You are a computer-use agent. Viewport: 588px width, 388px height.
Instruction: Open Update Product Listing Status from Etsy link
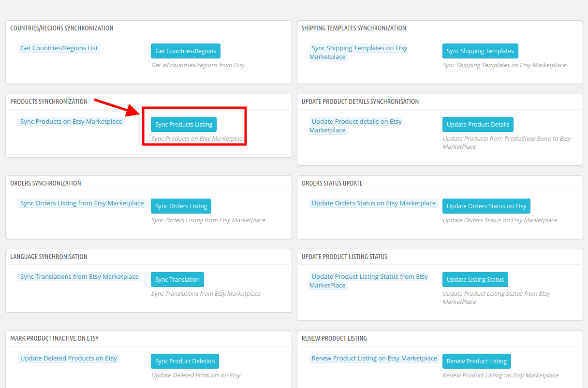click(369, 281)
